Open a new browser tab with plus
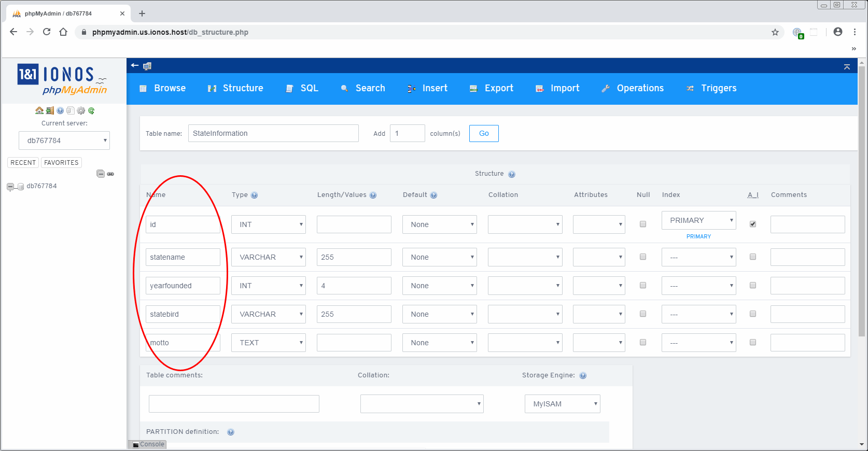The width and height of the screenshot is (868, 451). [142, 13]
